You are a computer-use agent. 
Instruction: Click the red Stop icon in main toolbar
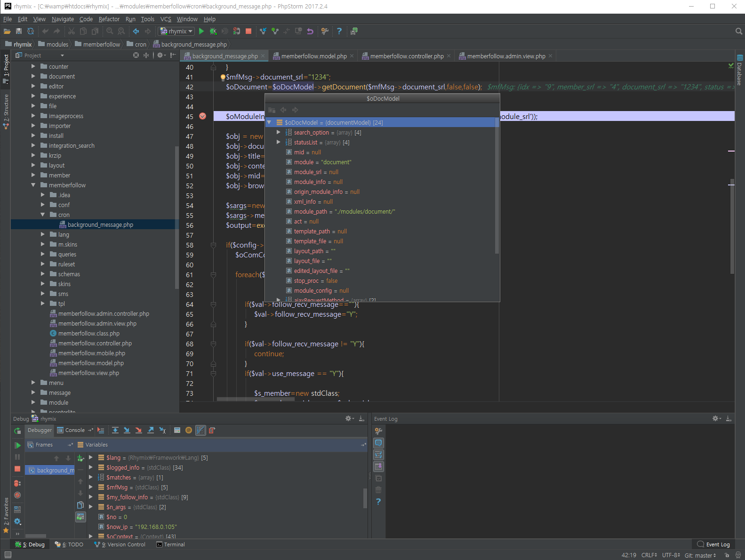[248, 31]
